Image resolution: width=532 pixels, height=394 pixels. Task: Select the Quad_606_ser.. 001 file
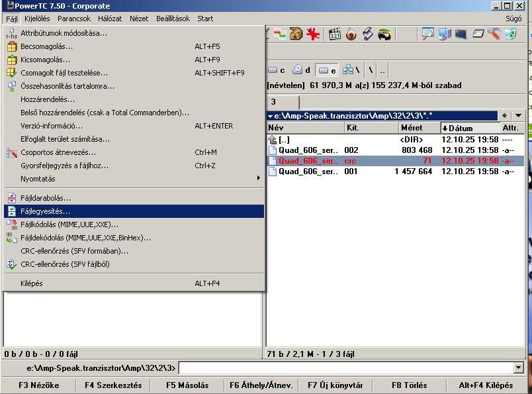pos(395,172)
